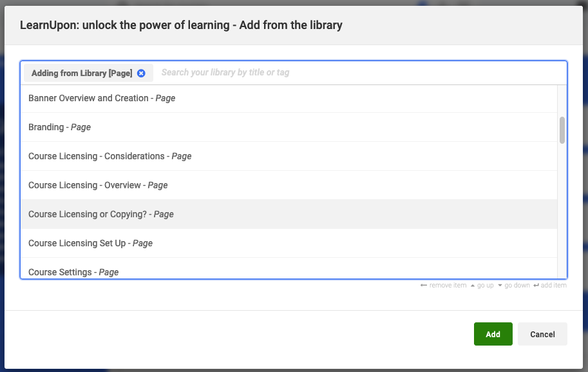The width and height of the screenshot is (588, 372).
Task: Select 'Course Licensing Set Up' page
Action: click(x=90, y=243)
